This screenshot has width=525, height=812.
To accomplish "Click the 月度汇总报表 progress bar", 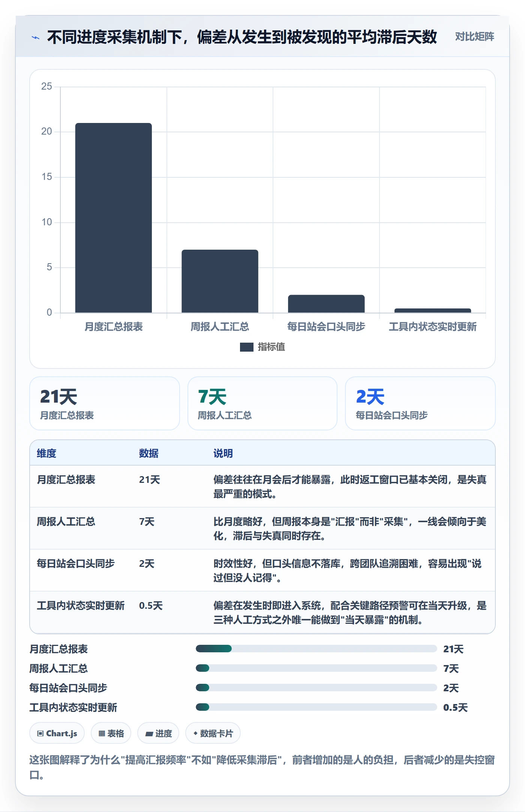I will (x=316, y=649).
